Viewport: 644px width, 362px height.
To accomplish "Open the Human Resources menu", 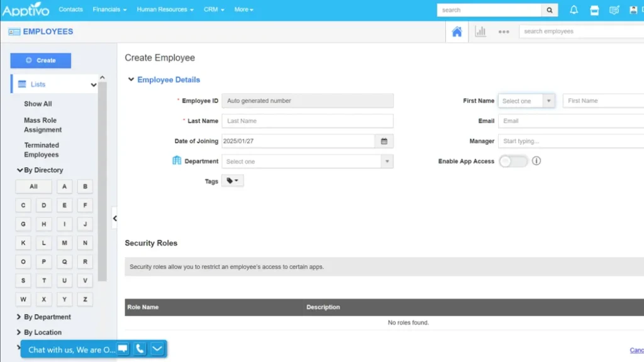I will pyautogui.click(x=165, y=10).
